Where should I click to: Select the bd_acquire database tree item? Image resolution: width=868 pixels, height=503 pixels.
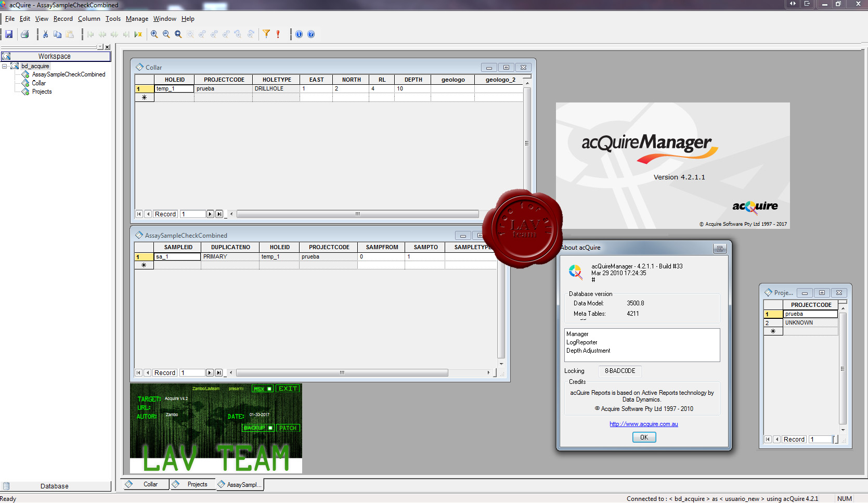pyautogui.click(x=35, y=66)
